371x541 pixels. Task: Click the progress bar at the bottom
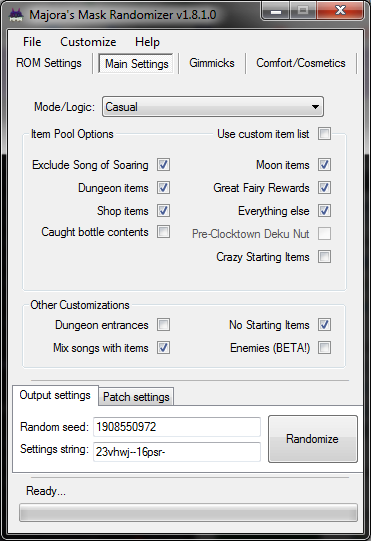point(188,512)
